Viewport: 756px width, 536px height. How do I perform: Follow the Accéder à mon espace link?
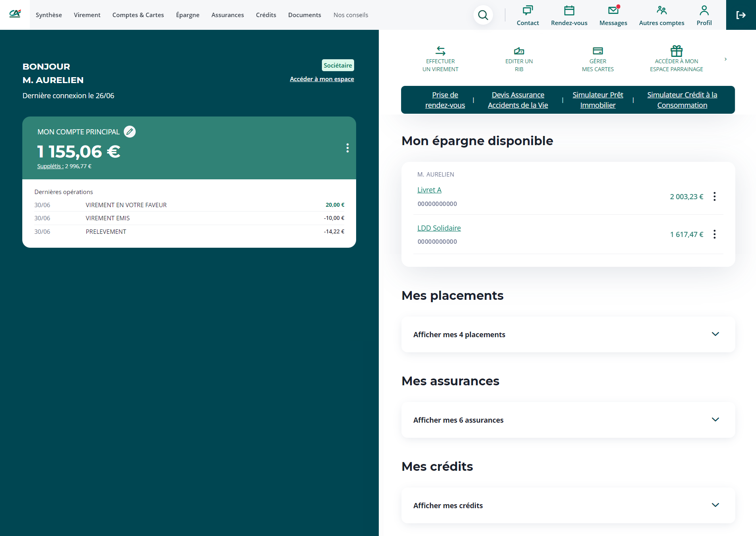(x=321, y=79)
